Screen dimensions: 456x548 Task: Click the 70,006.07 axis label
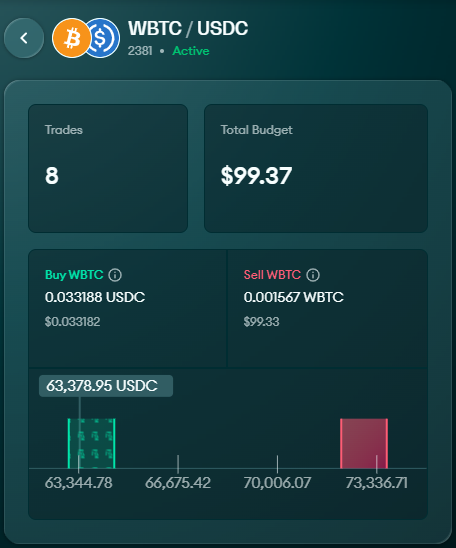[x=277, y=483]
